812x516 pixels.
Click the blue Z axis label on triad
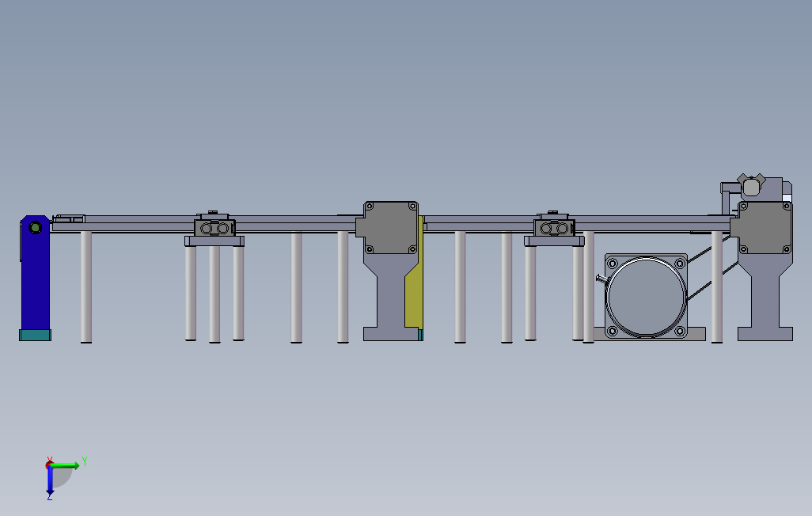[x=50, y=497]
